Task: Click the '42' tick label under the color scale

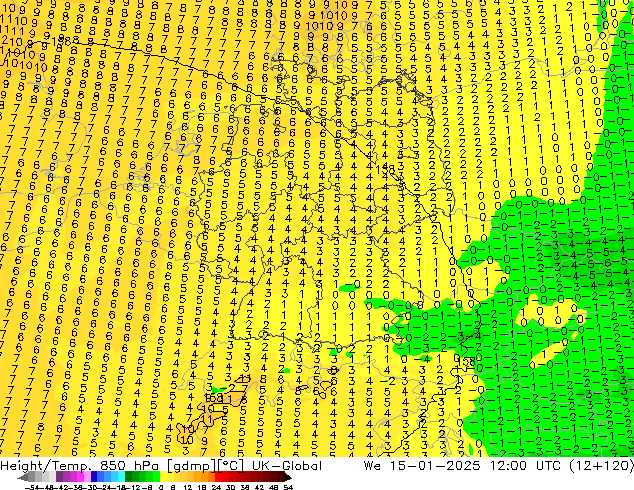Action: (x=259, y=487)
